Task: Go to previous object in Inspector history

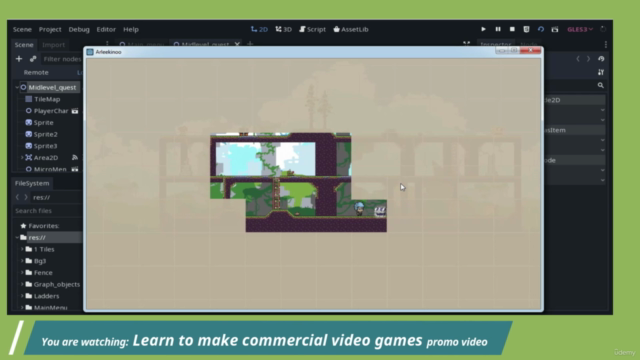Action: click(578, 59)
